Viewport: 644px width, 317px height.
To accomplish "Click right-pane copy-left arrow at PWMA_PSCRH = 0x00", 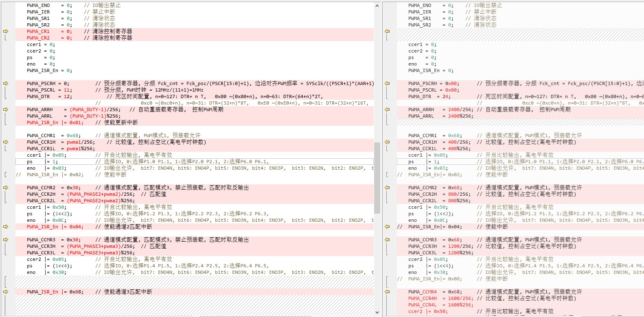I will (x=387, y=83).
